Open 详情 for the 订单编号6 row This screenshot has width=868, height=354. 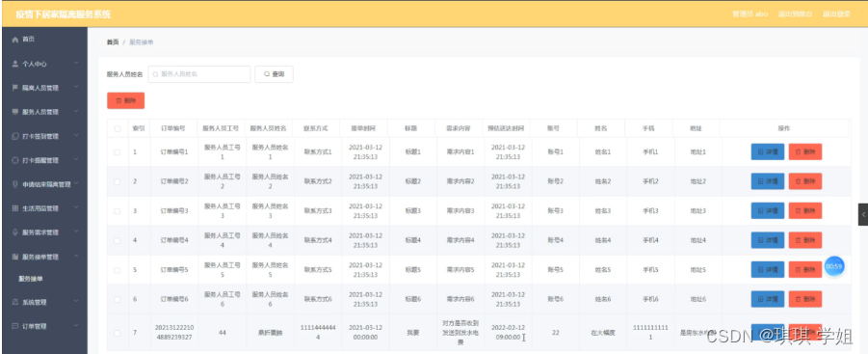[x=767, y=299]
